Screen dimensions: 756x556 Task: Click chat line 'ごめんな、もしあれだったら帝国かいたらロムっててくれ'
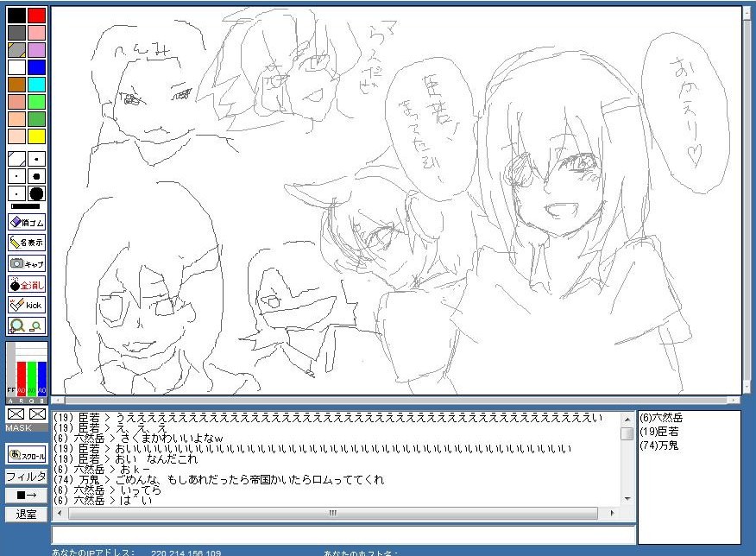(x=249, y=480)
